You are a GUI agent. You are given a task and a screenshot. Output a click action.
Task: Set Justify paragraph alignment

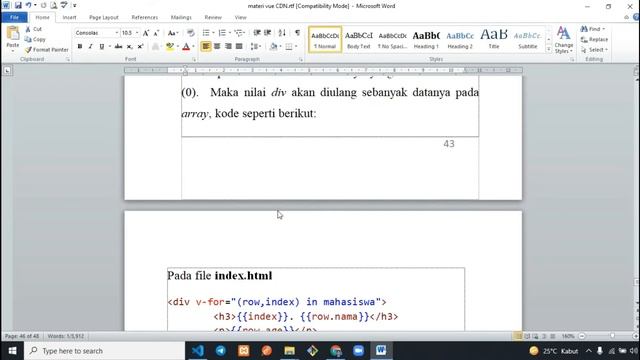pyautogui.click(x=239, y=47)
